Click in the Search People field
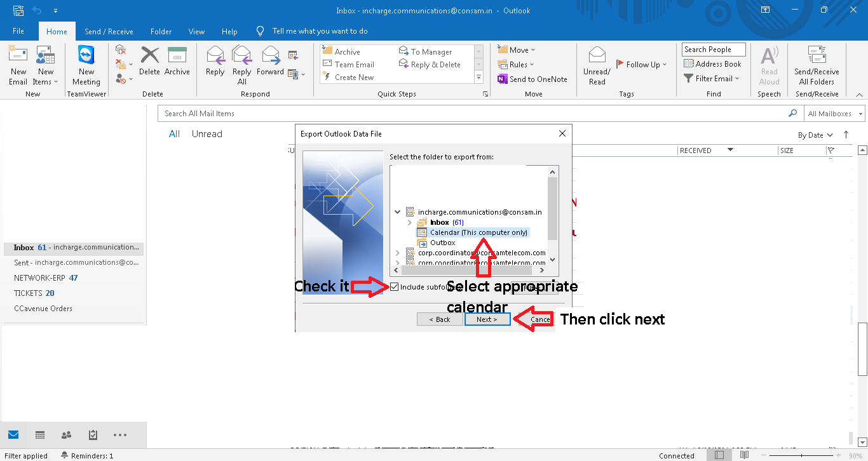 pyautogui.click(x=714, y=50)
